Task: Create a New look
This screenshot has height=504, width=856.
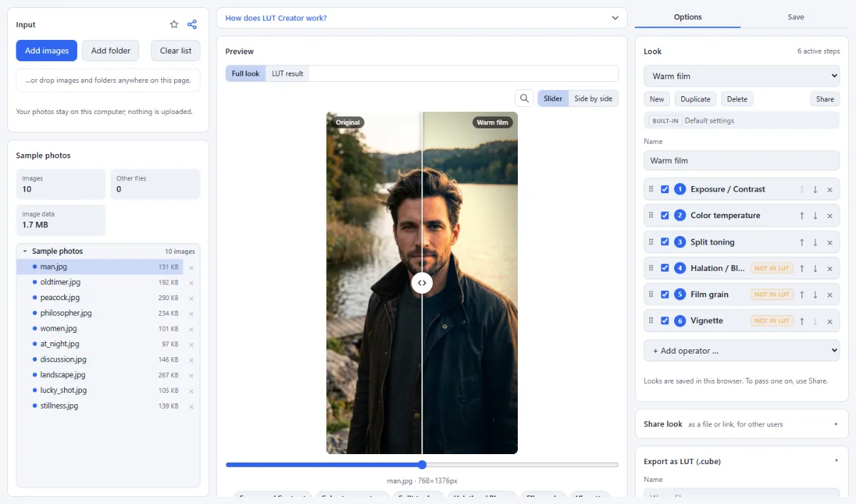Action: tap(657, 99)
